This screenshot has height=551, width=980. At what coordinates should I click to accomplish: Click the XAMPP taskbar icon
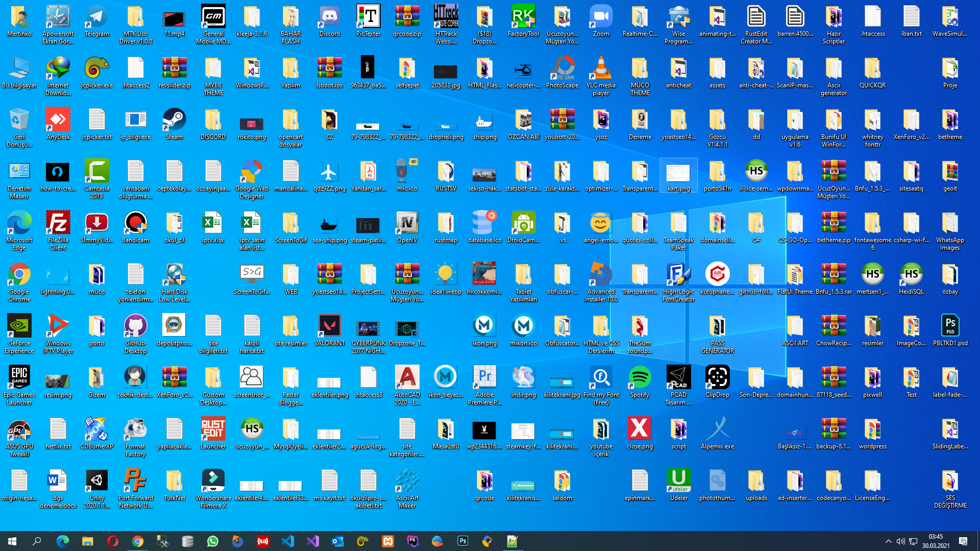pos(388,541)
